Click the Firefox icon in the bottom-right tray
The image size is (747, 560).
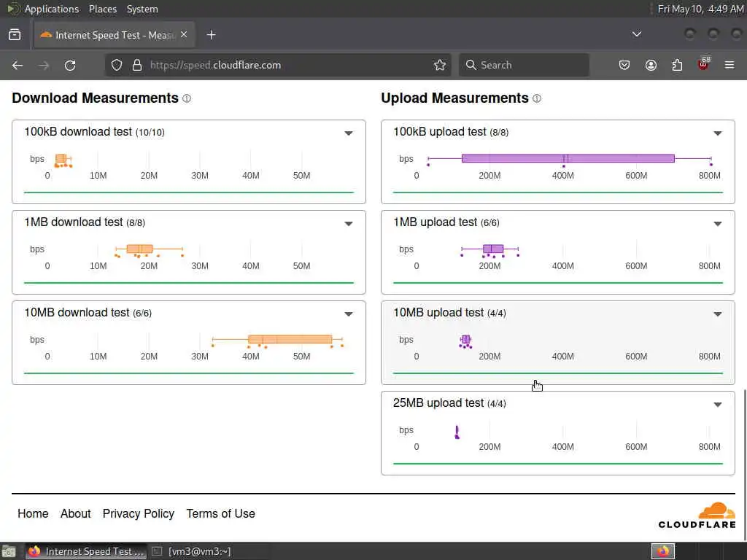click(x=662, y=551)
